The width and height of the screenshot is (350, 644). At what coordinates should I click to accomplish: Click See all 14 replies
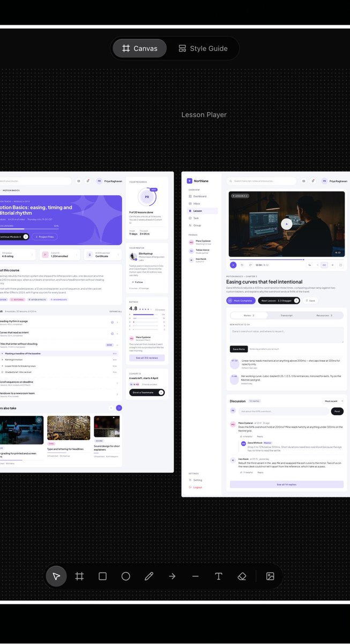click(287, 484)
